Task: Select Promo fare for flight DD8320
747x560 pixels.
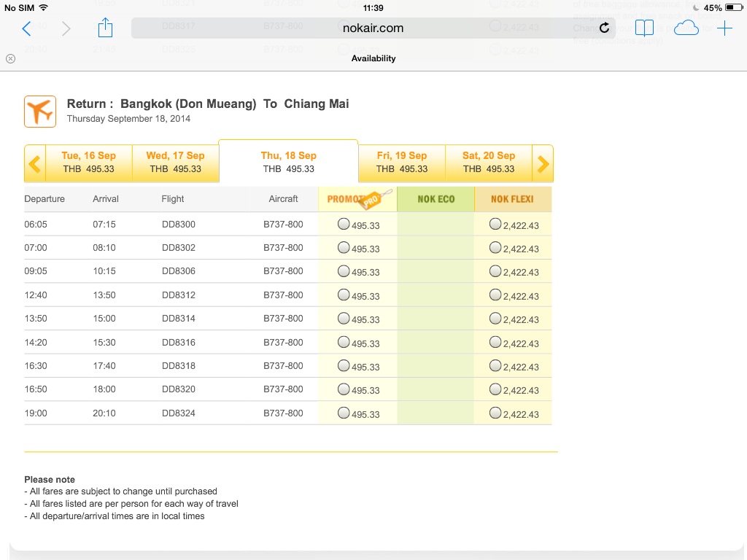Action: point(344,389)
